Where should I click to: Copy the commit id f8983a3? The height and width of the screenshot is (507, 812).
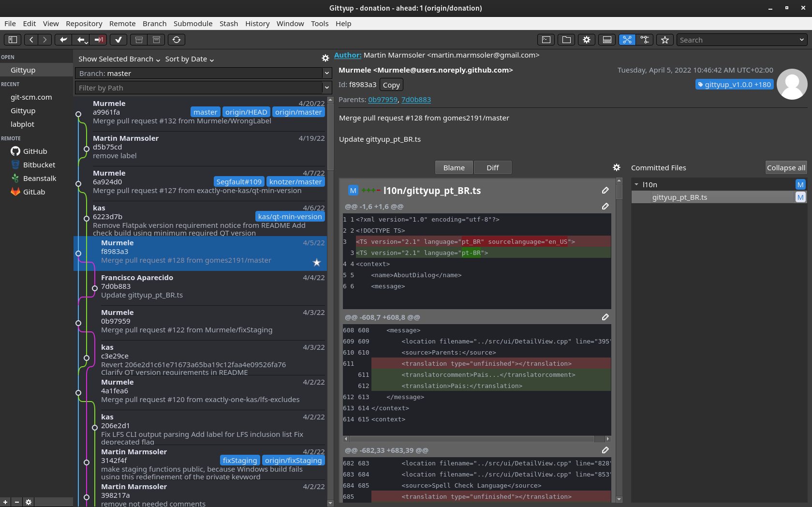click(391, 85)
